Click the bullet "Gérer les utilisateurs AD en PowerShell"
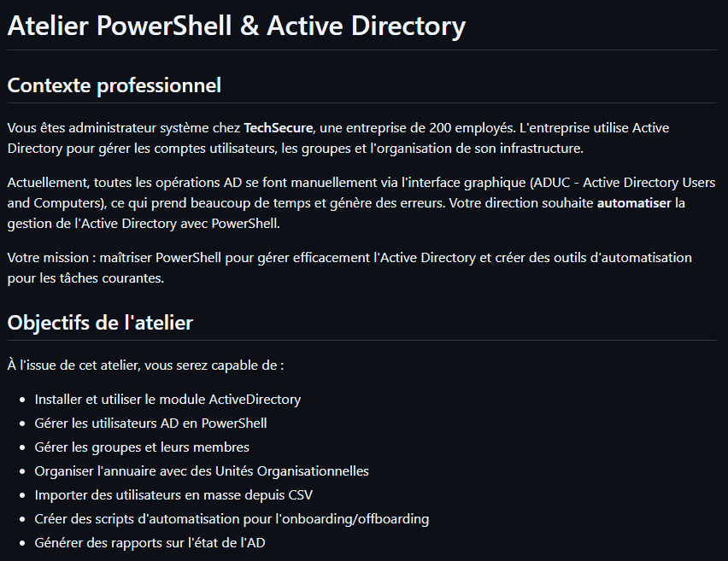This screenshot has width=728, height=561. pyautogui.click(x=150, y=423)
